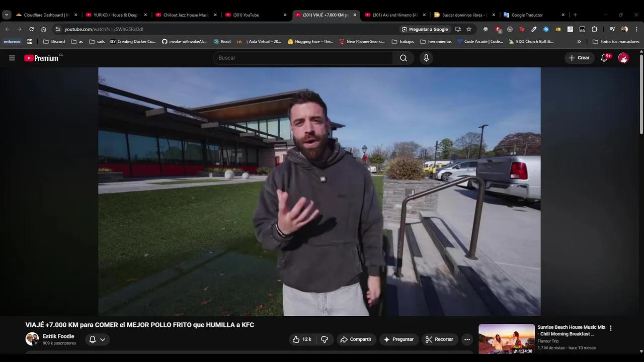Expand the notification bell preferences chevron
The height and width of the screenshot is (362, 644).
(x=103, y=339)
